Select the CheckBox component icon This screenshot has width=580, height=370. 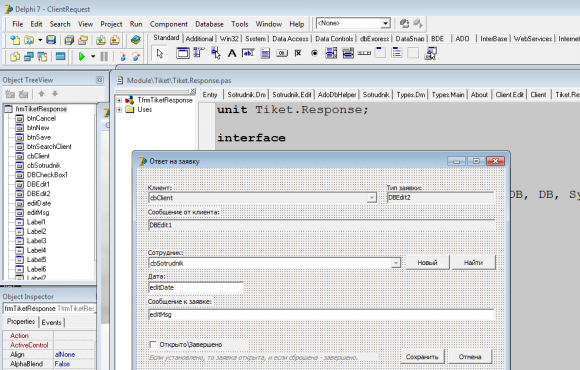point(298,53)
